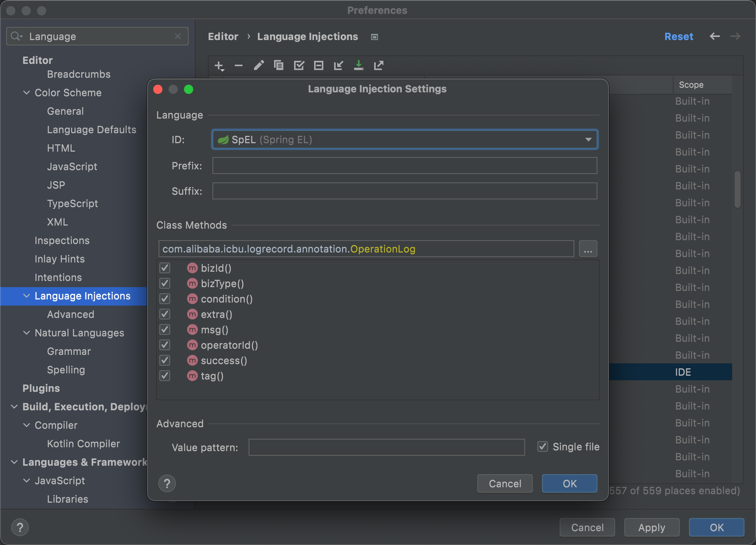Select Inlay Hints in the sidebar
The width and height of the screenshot is (756, 545).
point(60,259)
